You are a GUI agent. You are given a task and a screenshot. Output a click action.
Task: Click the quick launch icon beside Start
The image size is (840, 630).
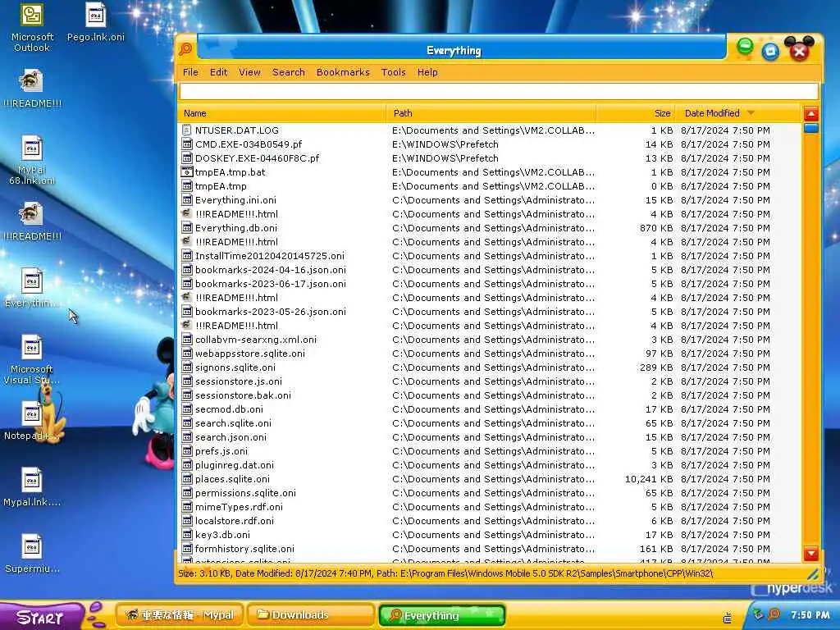tap(96, 614)
